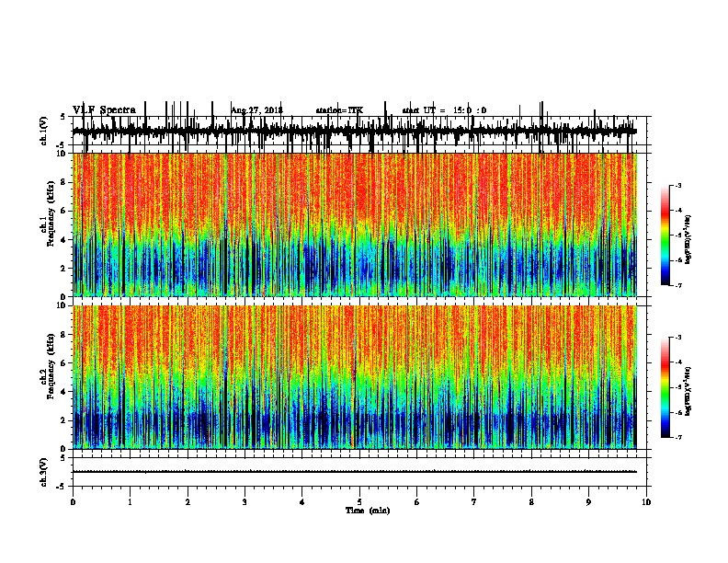Click the '4' tick on the time axis
Screen dimensions: 728x563
[x=302, y=501]
